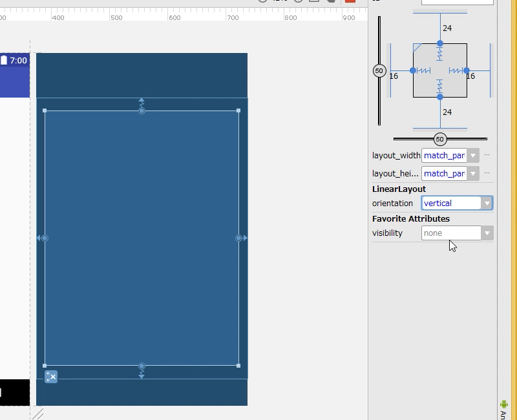517x420 pixels.
Task: Select the top-left resize handle on the blueprint
Action: tap(45, 110)
